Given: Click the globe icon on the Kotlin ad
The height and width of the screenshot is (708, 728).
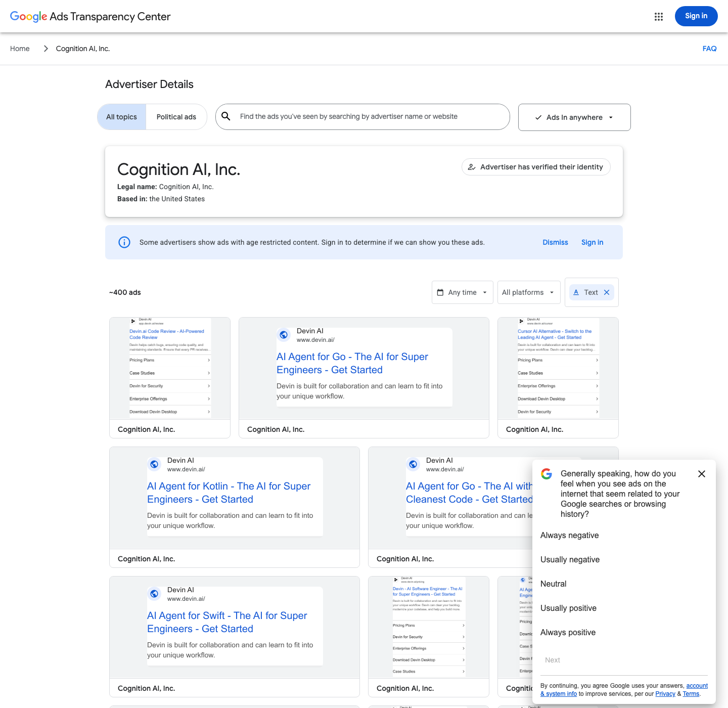Looking at the screenshot, I should point(155,464).
